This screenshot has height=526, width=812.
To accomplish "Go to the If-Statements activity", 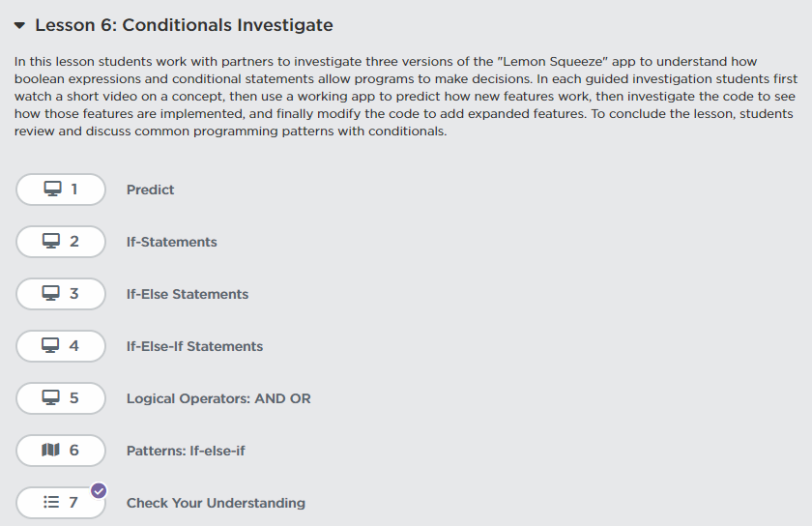I will [172, 242].
